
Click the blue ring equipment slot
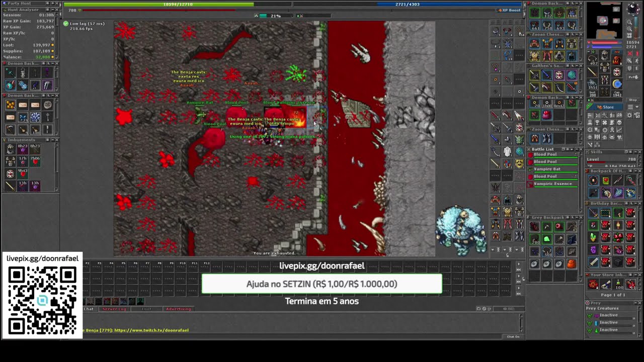[617, 84]
